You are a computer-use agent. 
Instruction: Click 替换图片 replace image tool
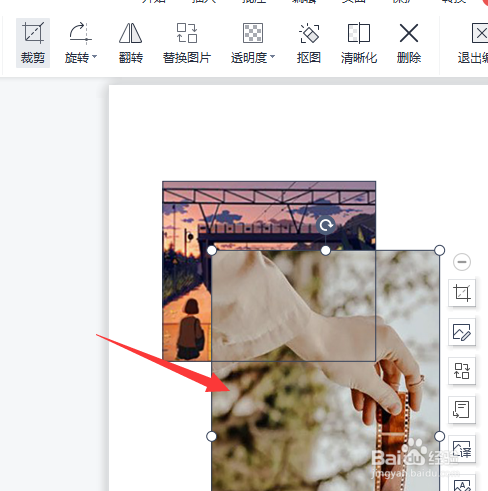coord(187,43)
